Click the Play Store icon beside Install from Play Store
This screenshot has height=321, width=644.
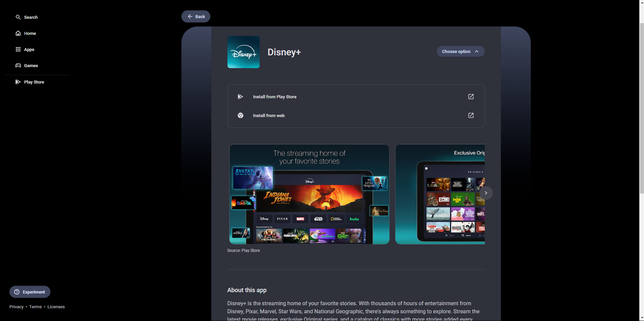(x=241, y=97)
